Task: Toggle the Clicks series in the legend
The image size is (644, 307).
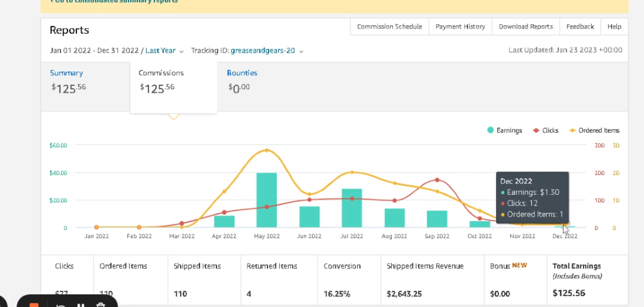Action: (x=546, y=130)
